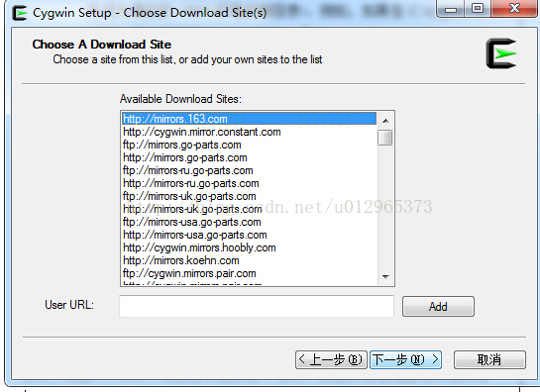Click the Add button
540x392 pixels.
coord(438,306)
